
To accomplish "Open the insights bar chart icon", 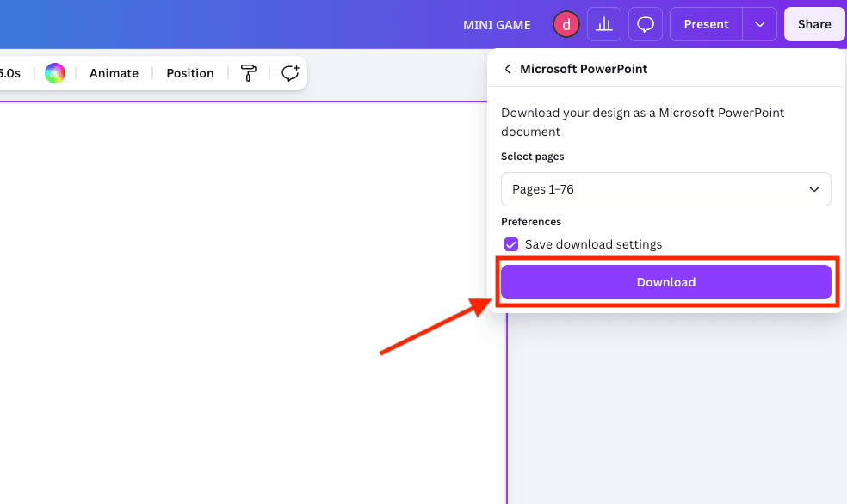I will coord(604,24).
